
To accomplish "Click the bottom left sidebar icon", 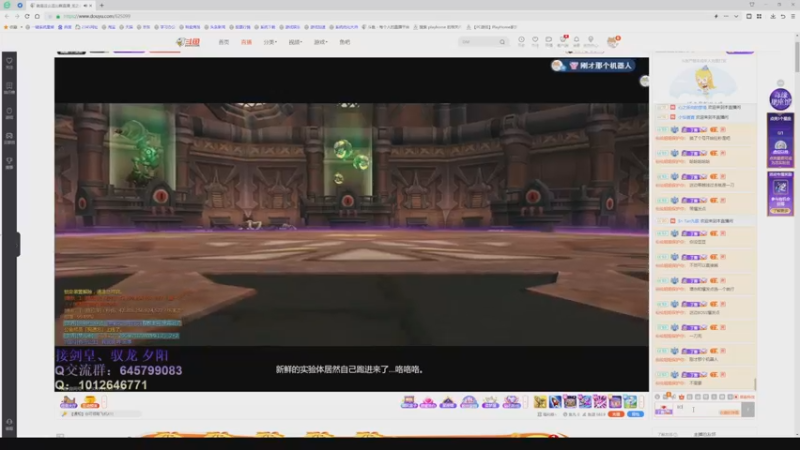I will [x=9, y=424].
